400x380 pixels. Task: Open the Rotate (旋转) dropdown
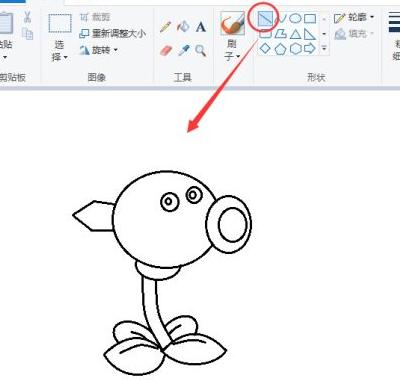point(99,50)
